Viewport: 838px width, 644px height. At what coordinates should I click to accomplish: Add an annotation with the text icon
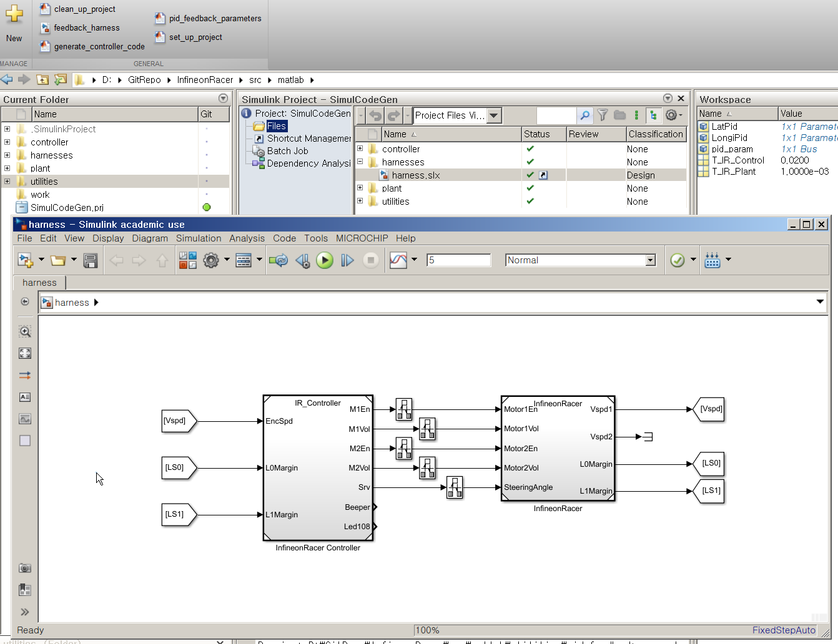point(25,397)
